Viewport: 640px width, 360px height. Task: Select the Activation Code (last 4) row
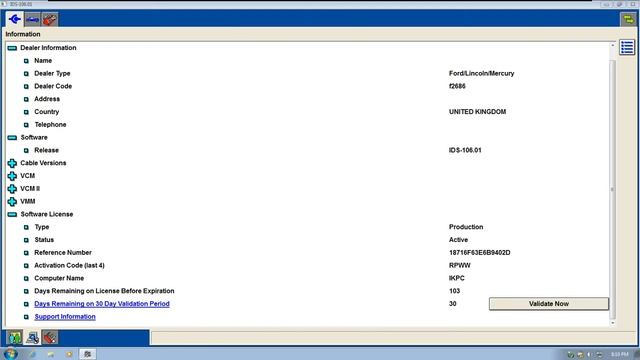click(x=307, y=265)
